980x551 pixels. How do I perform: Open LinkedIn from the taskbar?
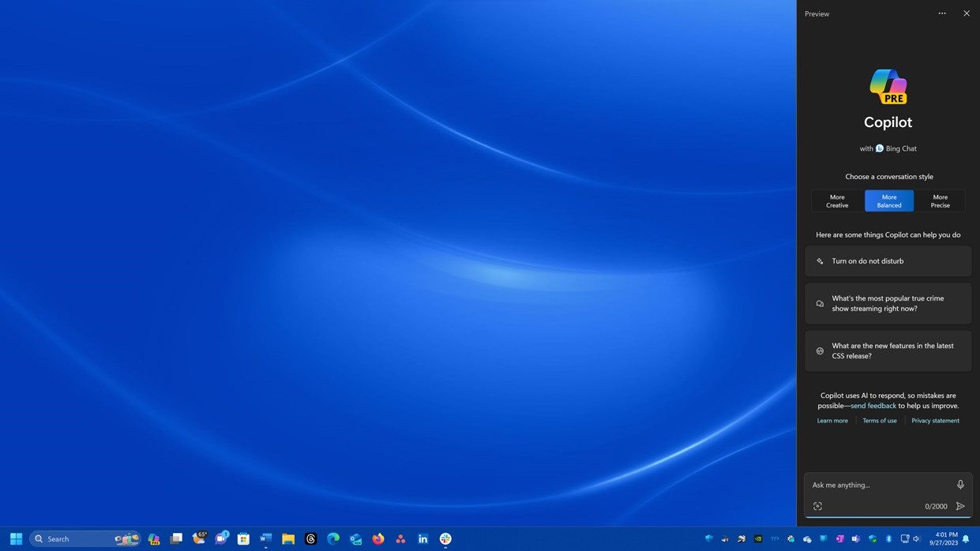click(423, 539)
